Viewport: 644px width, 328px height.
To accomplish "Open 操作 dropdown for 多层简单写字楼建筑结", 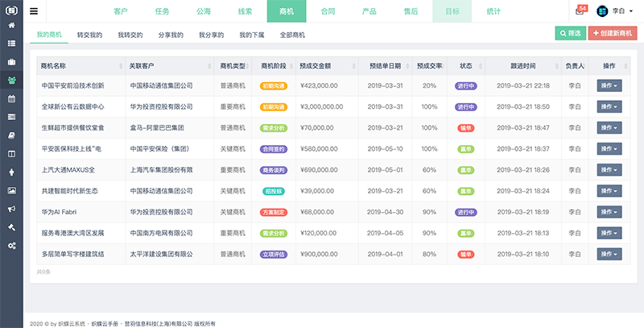I will [x=609, y=254].
